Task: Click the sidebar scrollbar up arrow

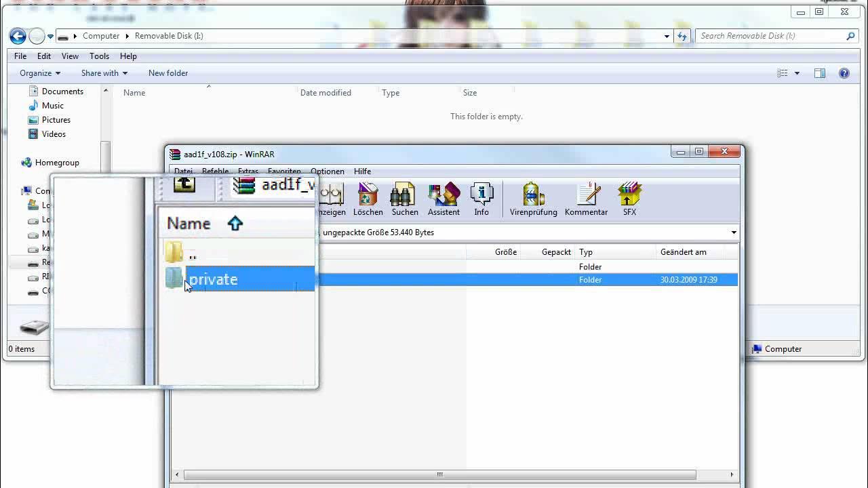Action: (105, 91)
